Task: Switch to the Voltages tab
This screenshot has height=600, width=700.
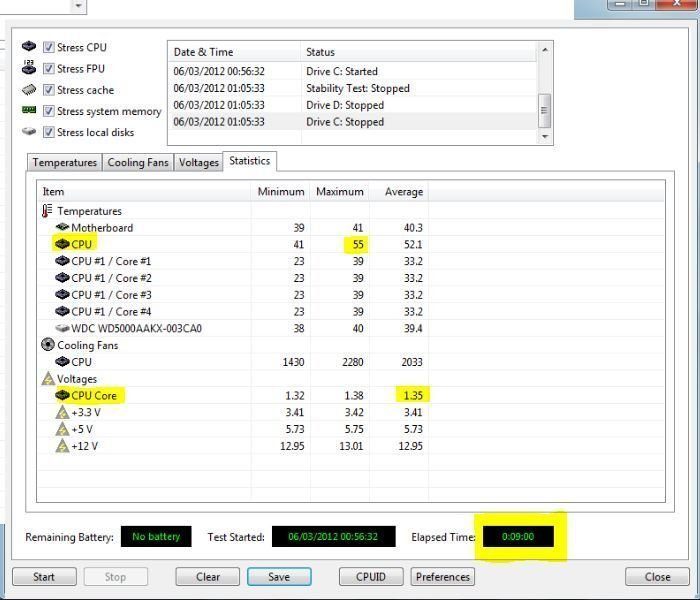Action: [199, 162]
